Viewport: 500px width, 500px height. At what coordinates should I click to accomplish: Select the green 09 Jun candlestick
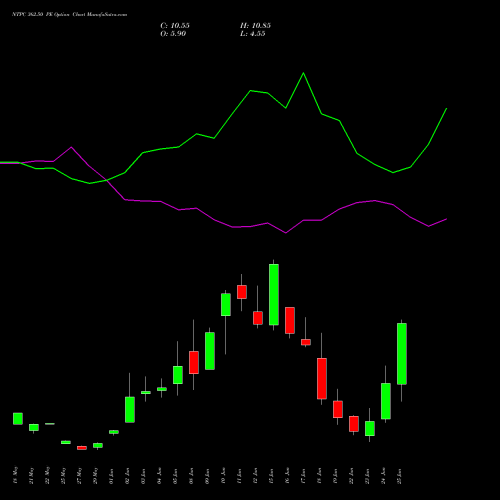point(210,351)
